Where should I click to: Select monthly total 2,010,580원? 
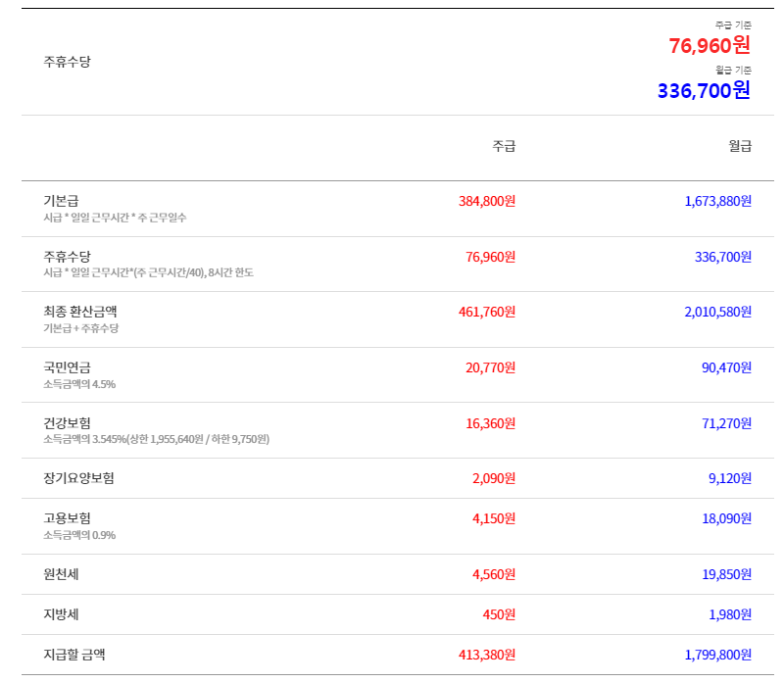[718, 312]
